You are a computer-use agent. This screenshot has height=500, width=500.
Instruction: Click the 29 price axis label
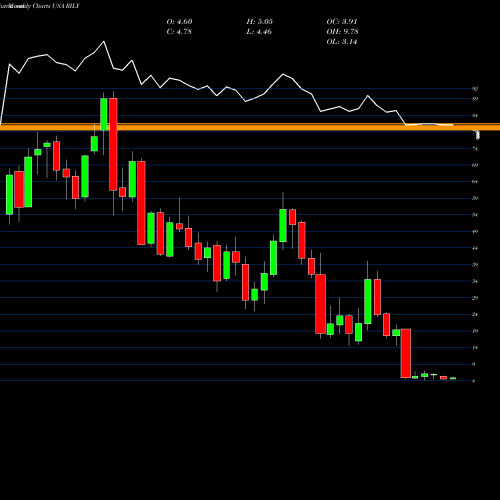tap(475, 298)
